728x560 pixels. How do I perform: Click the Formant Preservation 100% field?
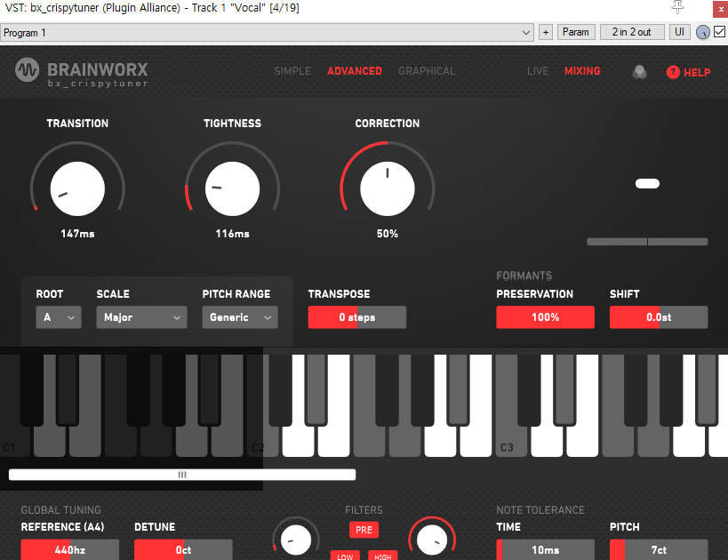pos(545,317)
